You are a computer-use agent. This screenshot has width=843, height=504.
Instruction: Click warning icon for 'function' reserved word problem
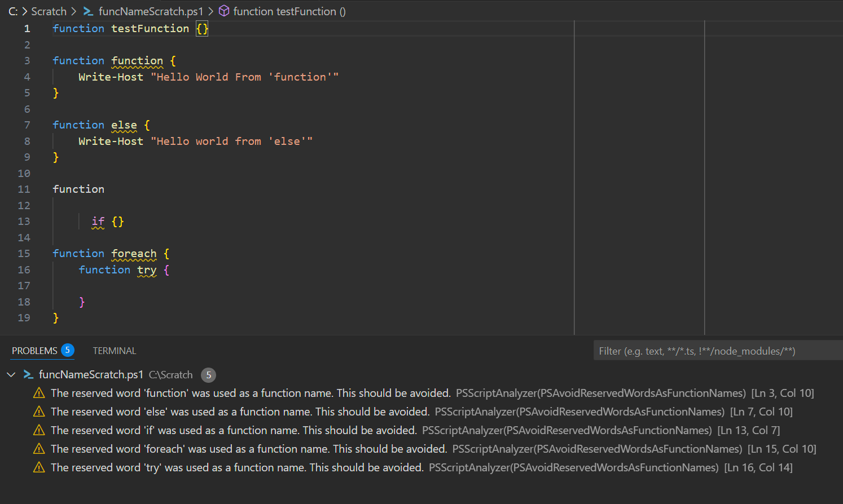[39, 393]
